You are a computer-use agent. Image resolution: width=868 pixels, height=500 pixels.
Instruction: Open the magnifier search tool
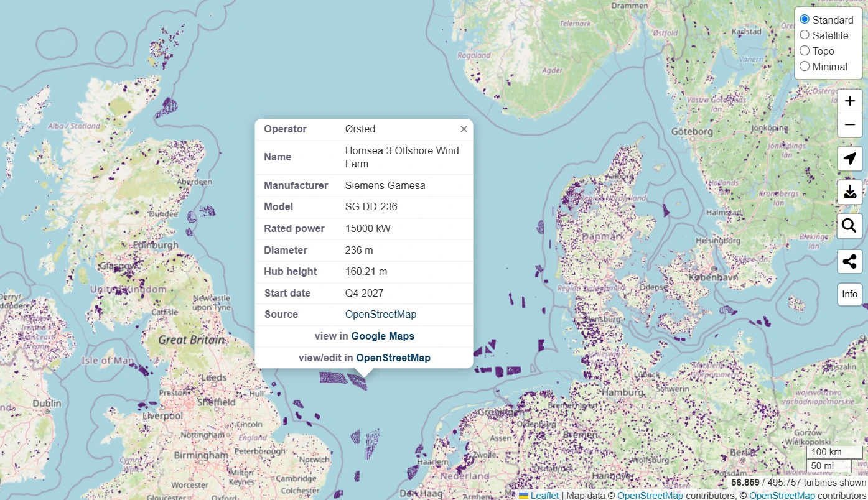[850, 226]
